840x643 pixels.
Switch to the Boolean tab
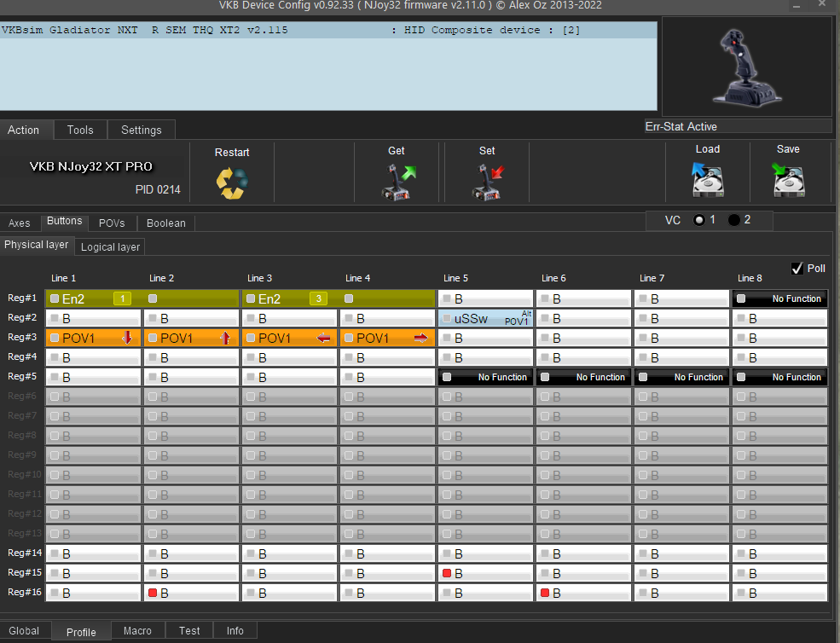click(x=166, y=223)
